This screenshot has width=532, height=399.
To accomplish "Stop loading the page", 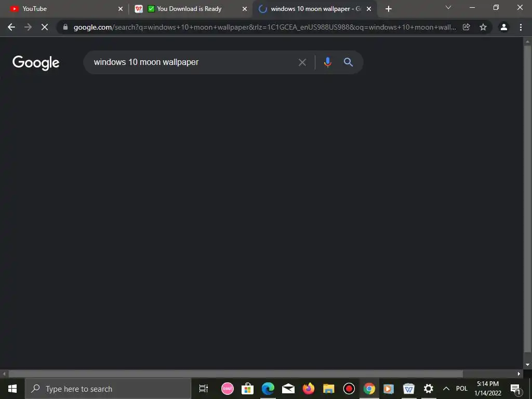I will (45, 27).
